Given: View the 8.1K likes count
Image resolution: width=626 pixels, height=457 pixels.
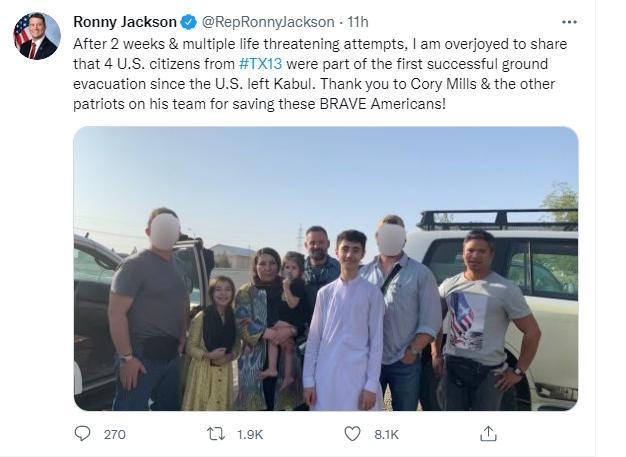Looking at the screenshot, I should pos(386,434).
